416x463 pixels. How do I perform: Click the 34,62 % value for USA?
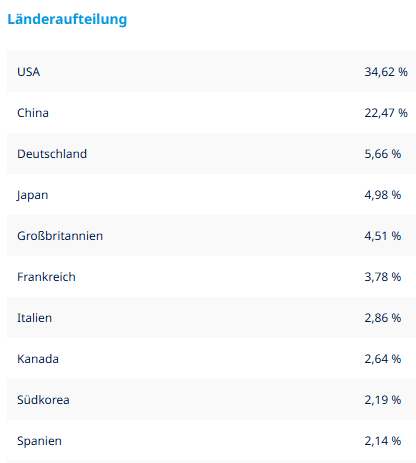click(x=386, y=72)
